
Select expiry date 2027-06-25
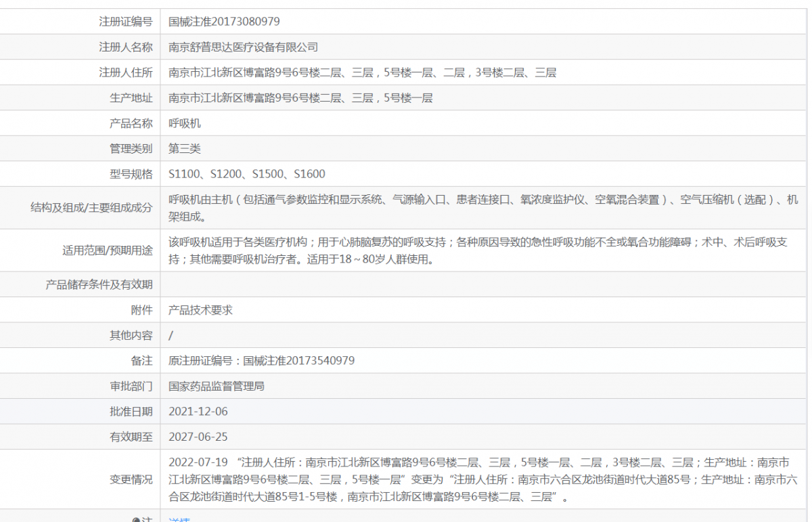[x=198, y=437]
